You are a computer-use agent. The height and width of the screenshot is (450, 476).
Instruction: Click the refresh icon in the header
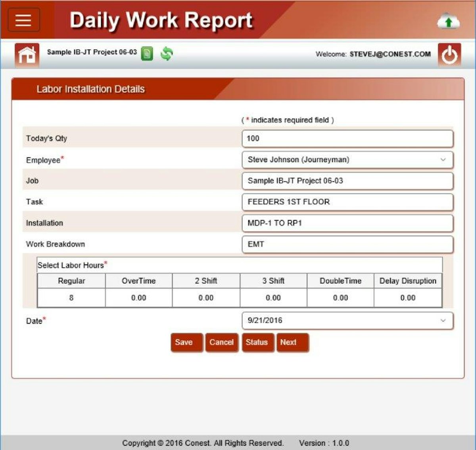pyautogui.click(x=167, y=54)
